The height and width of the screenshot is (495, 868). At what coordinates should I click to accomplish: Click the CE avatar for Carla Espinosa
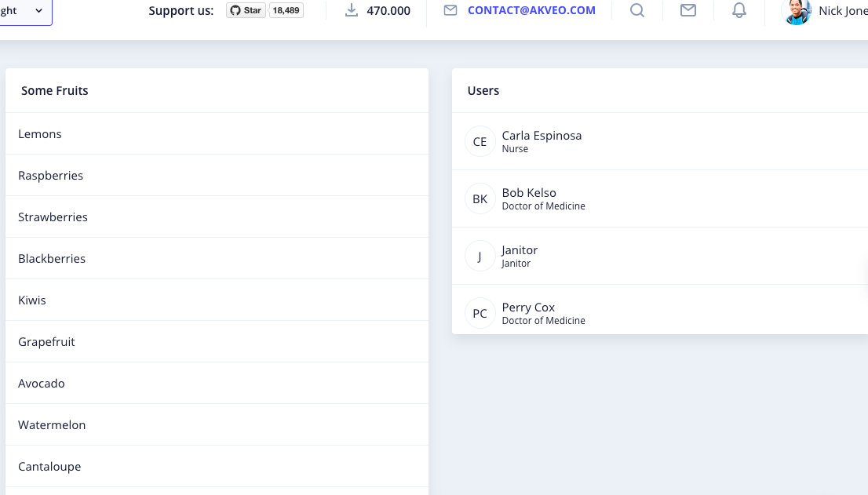click(480, 141)
